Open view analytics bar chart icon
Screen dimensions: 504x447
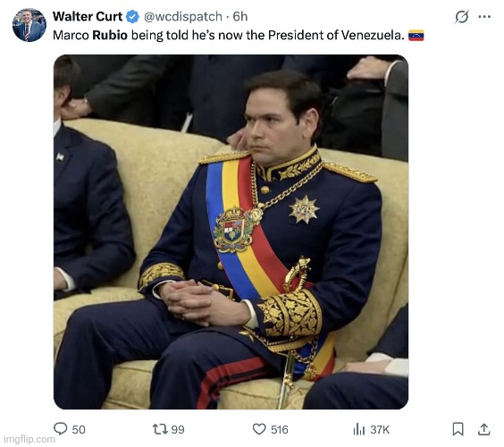359,429
